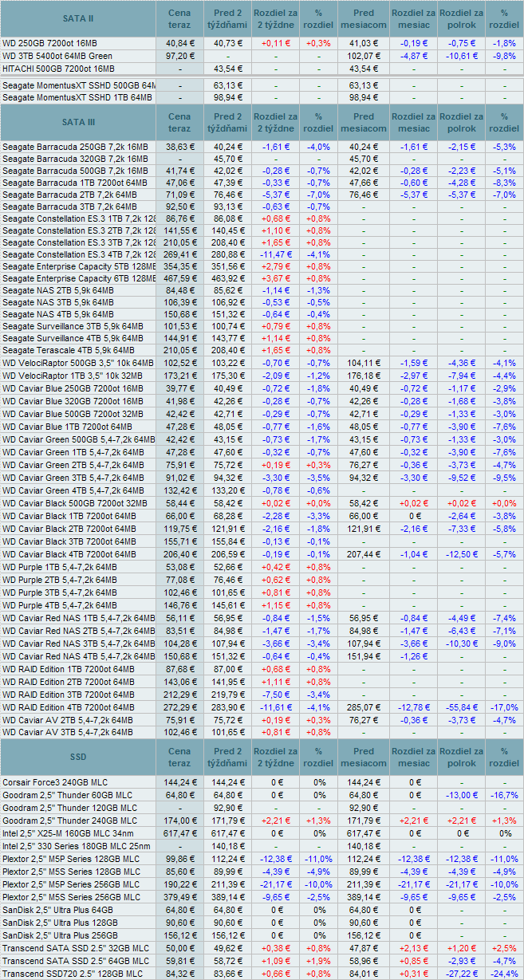Click the +0,11 € difference for WD 250GB
Image resolution: width=524 pixels, height=980 pixels.
275,43
